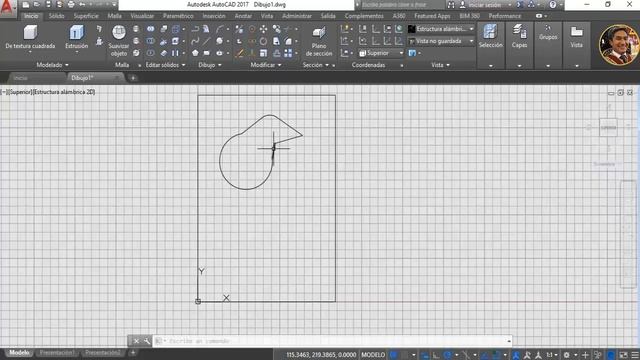Viewport: 640px width, 360px height.
Task: Click the ViewCube Superior face
Action: click(x=608, y=127)
